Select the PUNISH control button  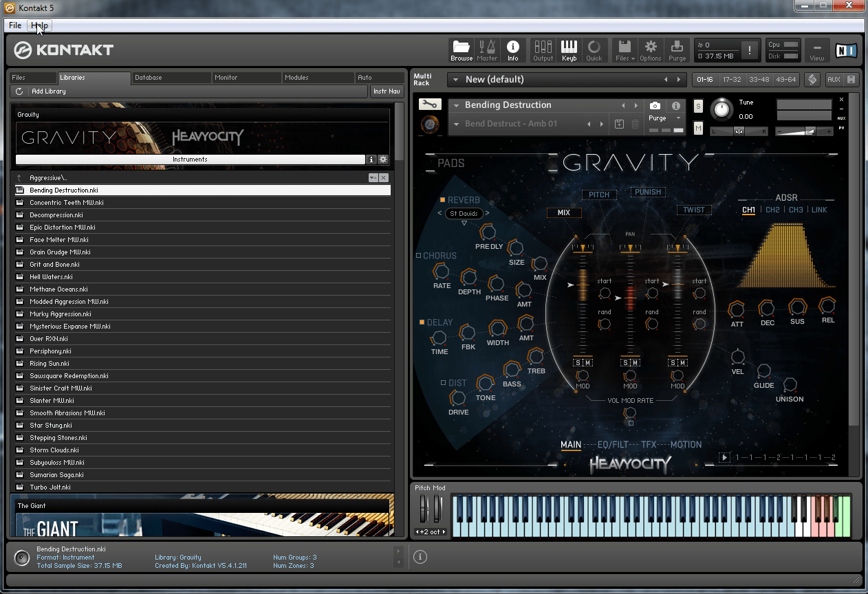[648, 192]
